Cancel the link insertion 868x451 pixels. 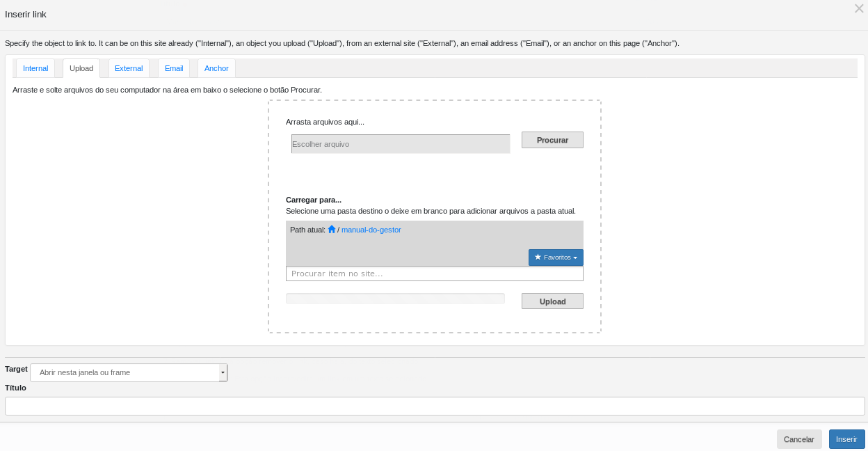(798, 439)
